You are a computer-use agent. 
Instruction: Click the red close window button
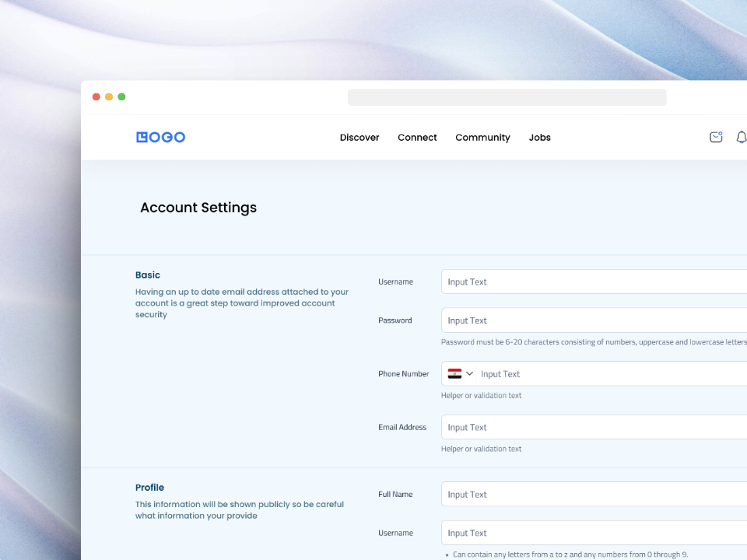point(96,96)
